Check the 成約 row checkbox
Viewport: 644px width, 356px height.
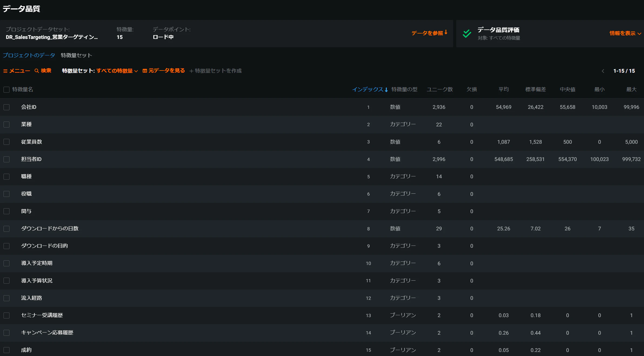pyautogui.click(x=6, y=350)
